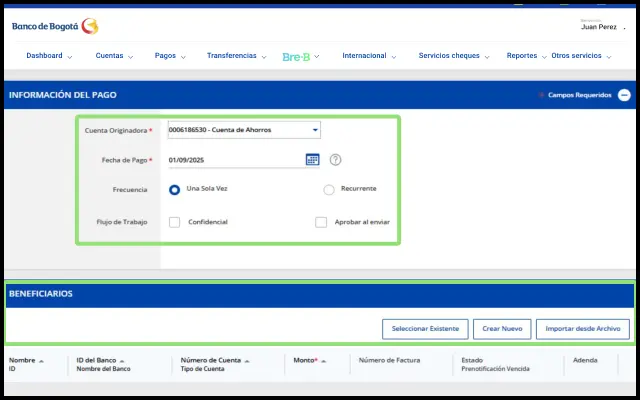Click Importar desde Archivo button
This screenshot has width=640, height=400.
[x=583, y=329]
